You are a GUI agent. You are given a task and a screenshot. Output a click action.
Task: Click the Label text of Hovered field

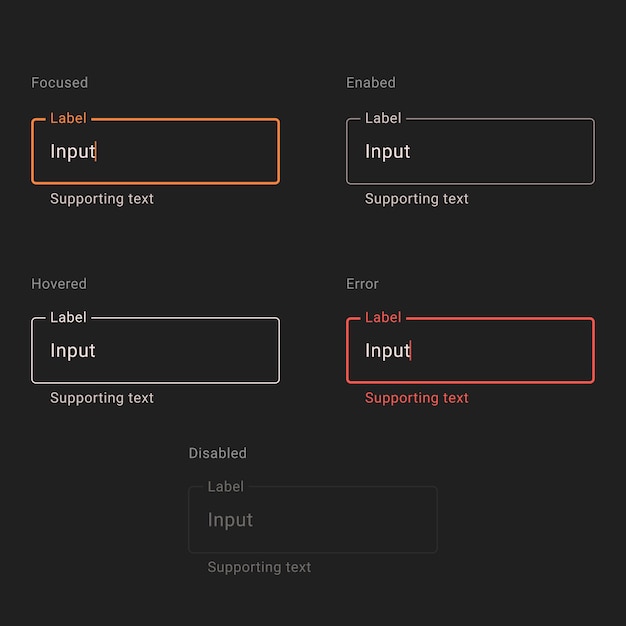pyautogui.click(x=68, y=317)
